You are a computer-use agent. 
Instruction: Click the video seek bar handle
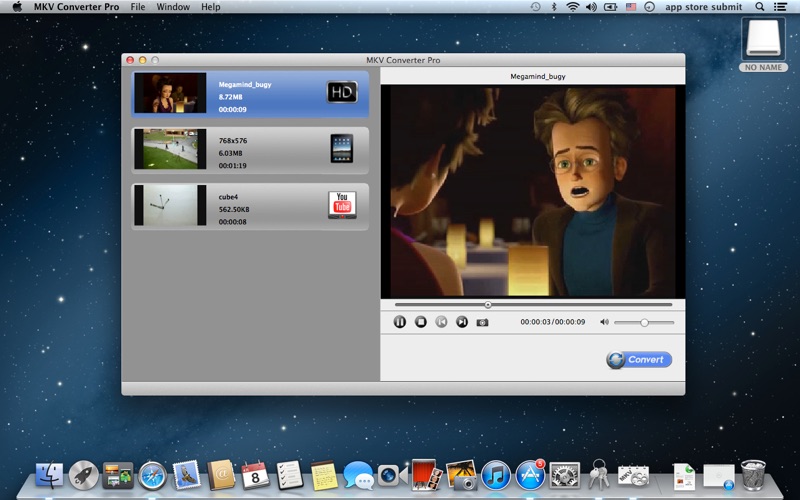(488, 304)
